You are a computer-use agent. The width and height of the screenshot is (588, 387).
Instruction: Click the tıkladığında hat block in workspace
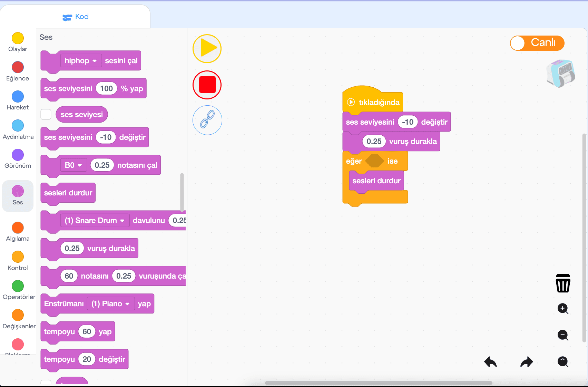pyautogui.click(x=373, y=100)
